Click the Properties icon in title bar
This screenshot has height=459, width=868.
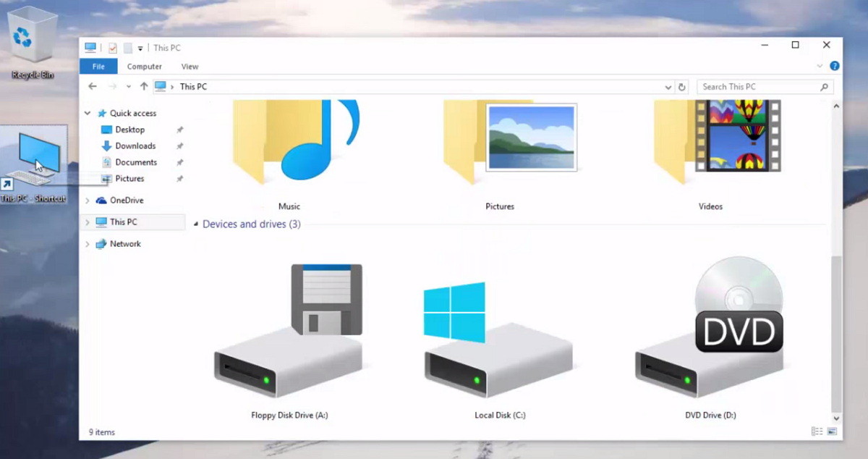[112, 48]
